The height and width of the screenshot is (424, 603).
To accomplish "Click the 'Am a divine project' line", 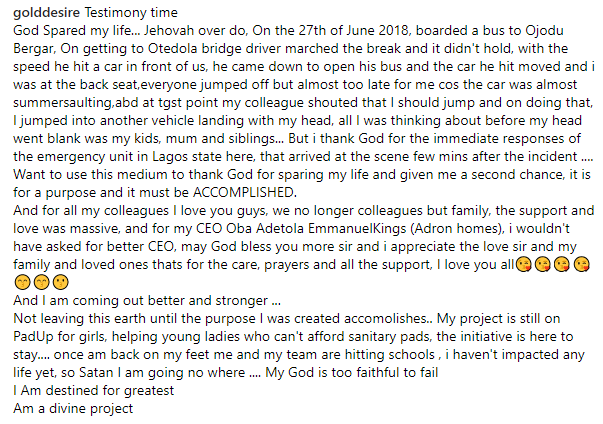I will coord(73,409).
